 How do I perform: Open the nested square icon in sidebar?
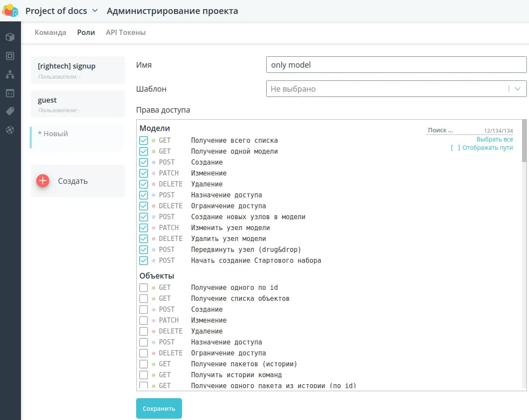10,56
